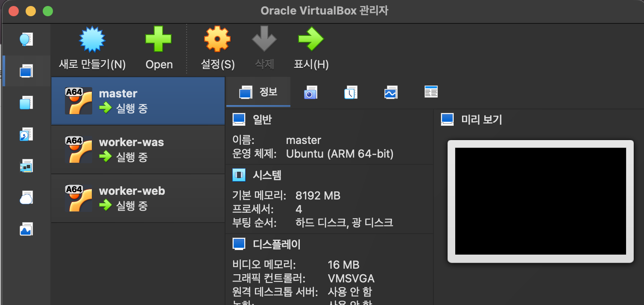Screen dimensions: 644x305
Task: Click the Ubuntu (ARM 64-bit) OS value
Action: (x=340, y=154)
